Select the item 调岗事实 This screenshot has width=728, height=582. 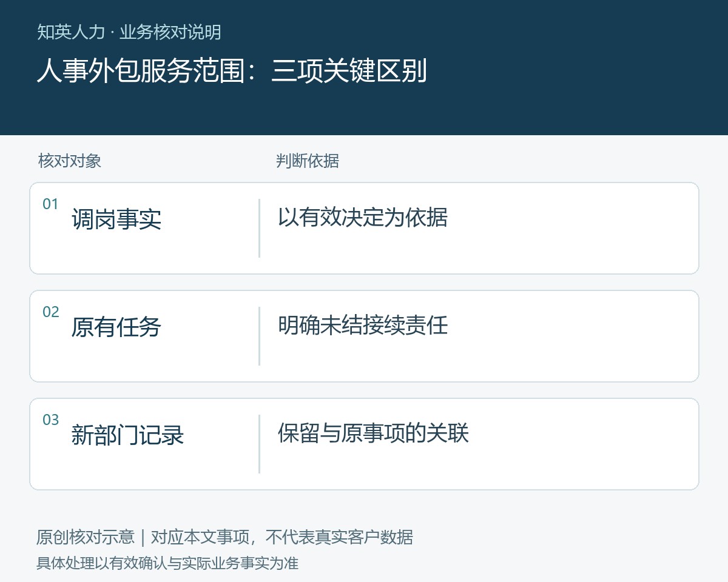click(116, 219)
